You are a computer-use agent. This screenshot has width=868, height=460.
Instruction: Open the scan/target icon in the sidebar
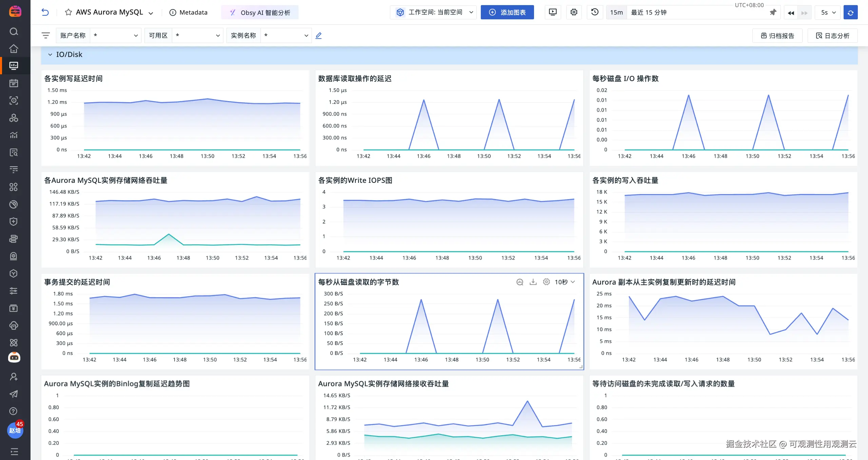pyautogui.click(x=14, y=100)
